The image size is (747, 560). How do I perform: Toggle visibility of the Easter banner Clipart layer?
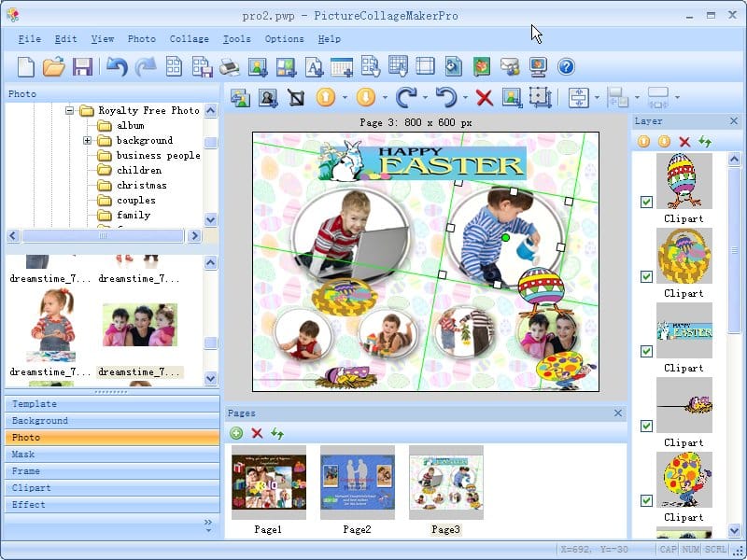point(646,352)
